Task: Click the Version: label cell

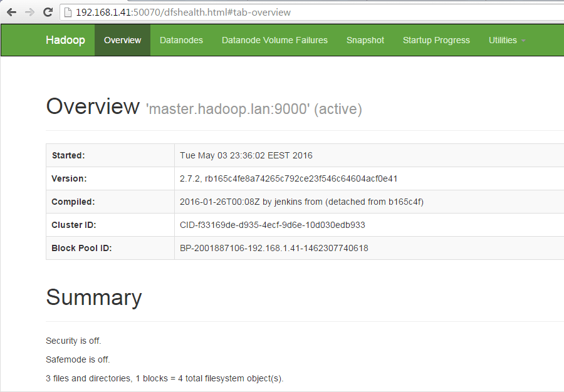Action: [110, 178]
